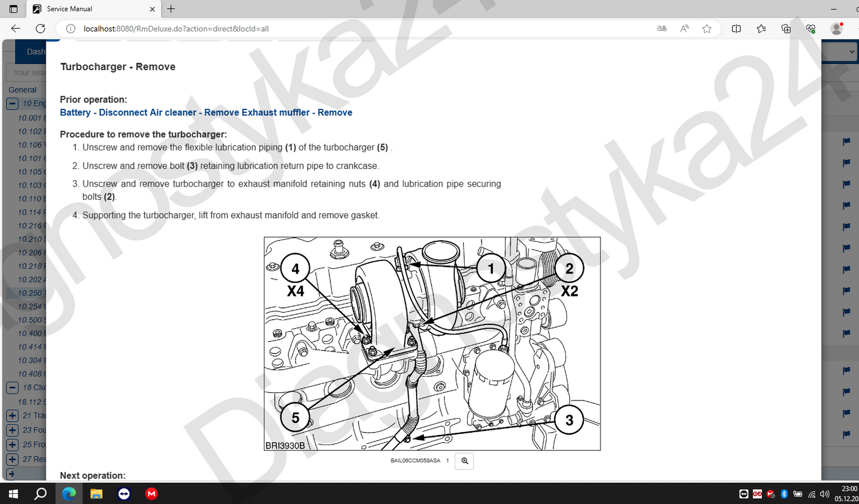Image resolution: width=859 pixels, height=504 pixels.
Task: Open the red M tray icon
Action: [771, 494]
